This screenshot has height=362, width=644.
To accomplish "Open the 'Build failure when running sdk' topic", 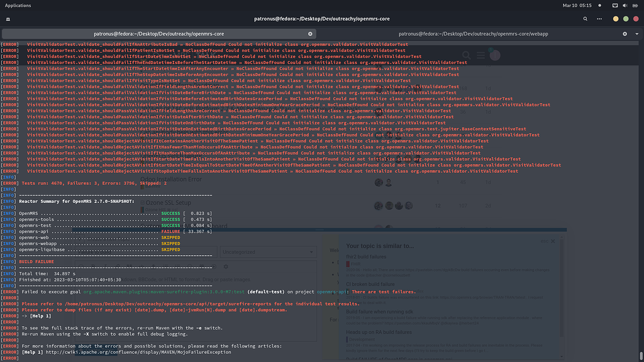I will 379,312.
